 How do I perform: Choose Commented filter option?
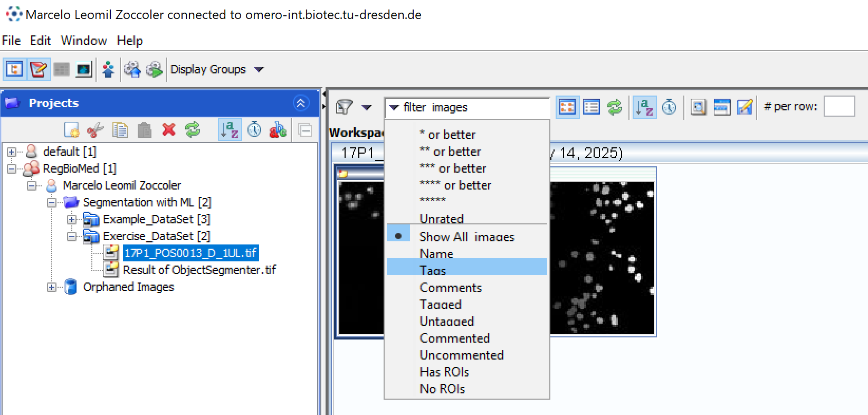click(x=467, y=338)
